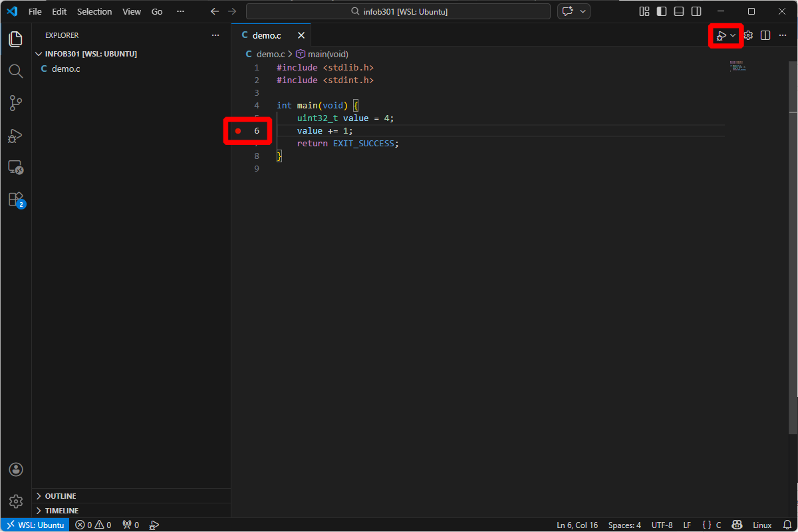
Task: Click the Remote Explorer icon
Action: coord(16,167)
